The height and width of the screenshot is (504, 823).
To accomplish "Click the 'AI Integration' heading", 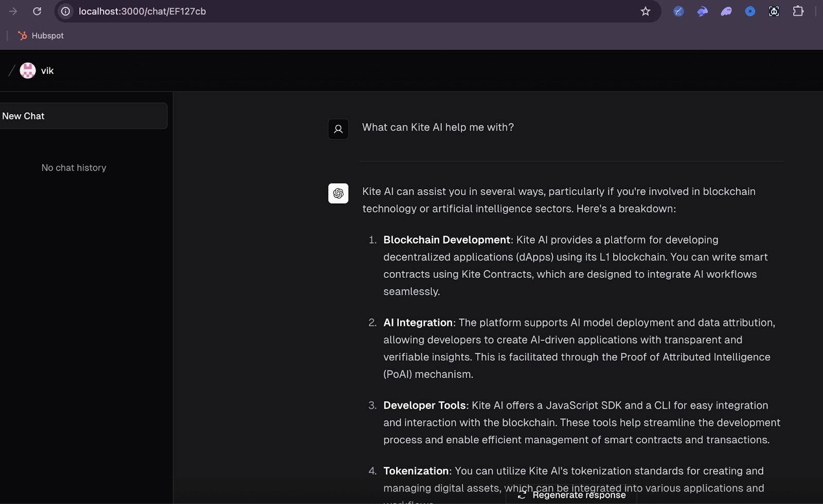I will point(418,322).
